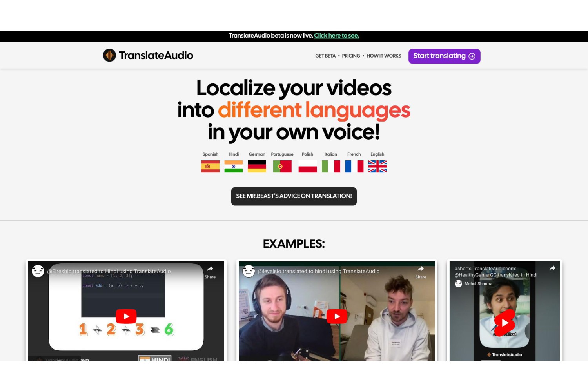Click the TranslateAudio waveform logo icon
This screenshot has height=392, width=588.
tap(109, 55)
